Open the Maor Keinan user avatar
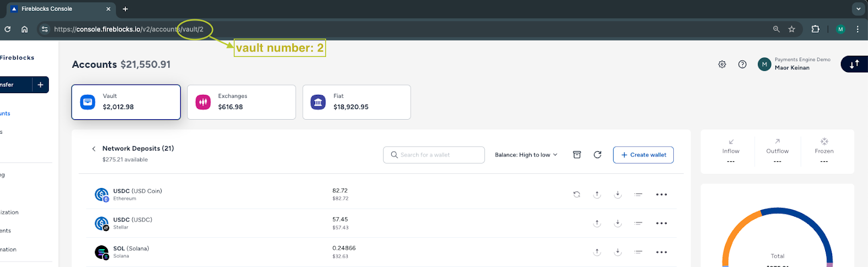Screen dimensions: 868x267 click(x=764, y=64)
